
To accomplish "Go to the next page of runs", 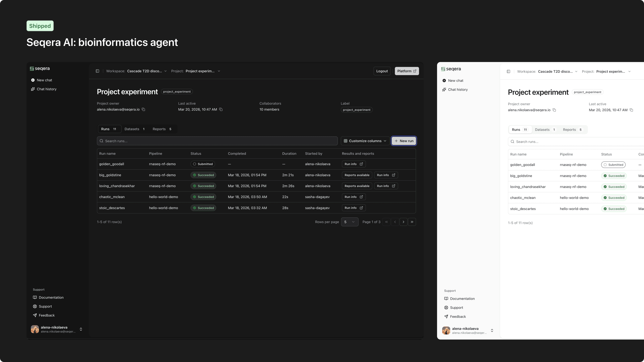I will pyautogui.click(x=403, y=222).
